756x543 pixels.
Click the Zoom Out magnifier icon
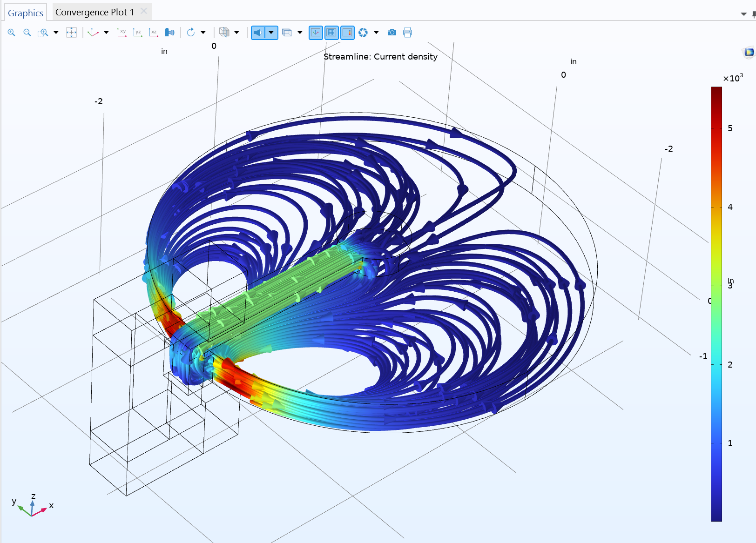tap(27, 33)
